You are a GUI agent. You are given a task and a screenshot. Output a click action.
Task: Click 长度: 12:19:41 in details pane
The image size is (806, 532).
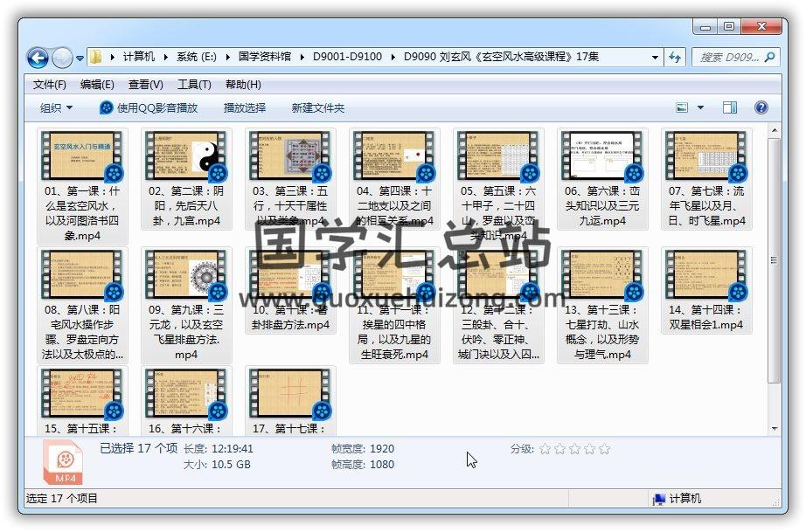click(219, 449)
